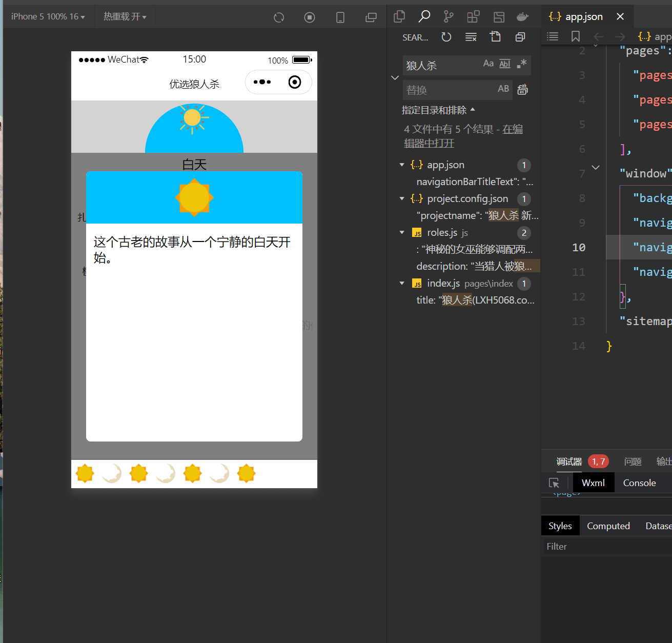
Task: Stop the simulator with stop icon
Action: (310, 17)
